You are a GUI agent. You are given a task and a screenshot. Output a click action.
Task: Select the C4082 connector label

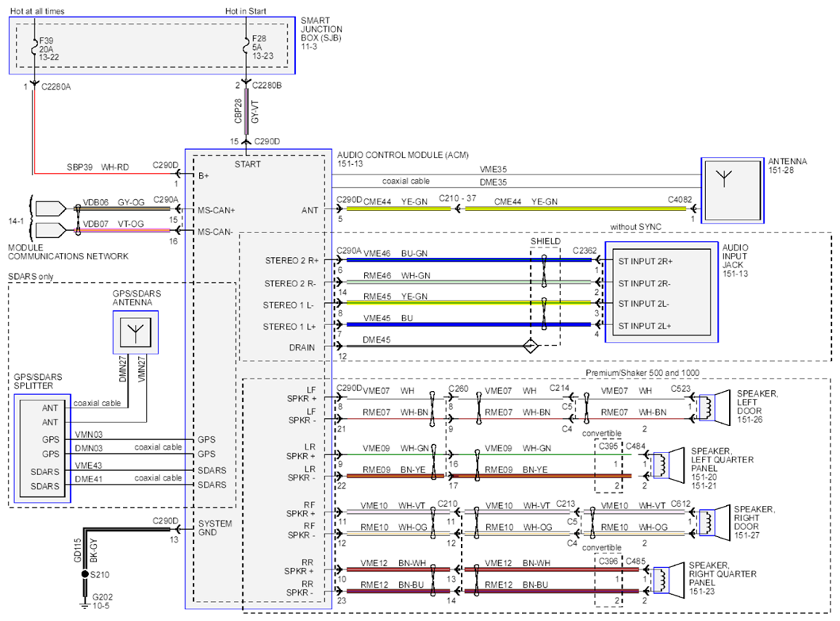coord(679,199)
